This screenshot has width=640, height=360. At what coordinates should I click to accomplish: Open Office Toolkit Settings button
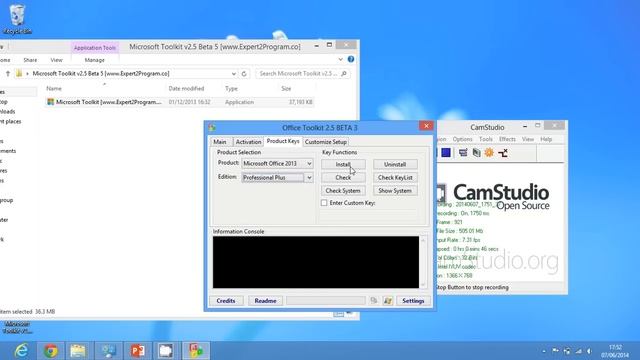413,301
